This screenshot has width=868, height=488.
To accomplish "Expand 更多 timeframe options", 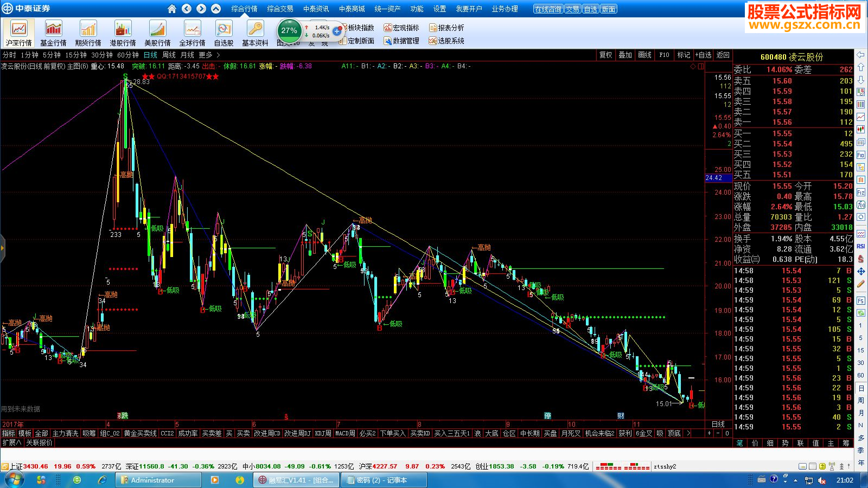I will [x=209, y=55].
